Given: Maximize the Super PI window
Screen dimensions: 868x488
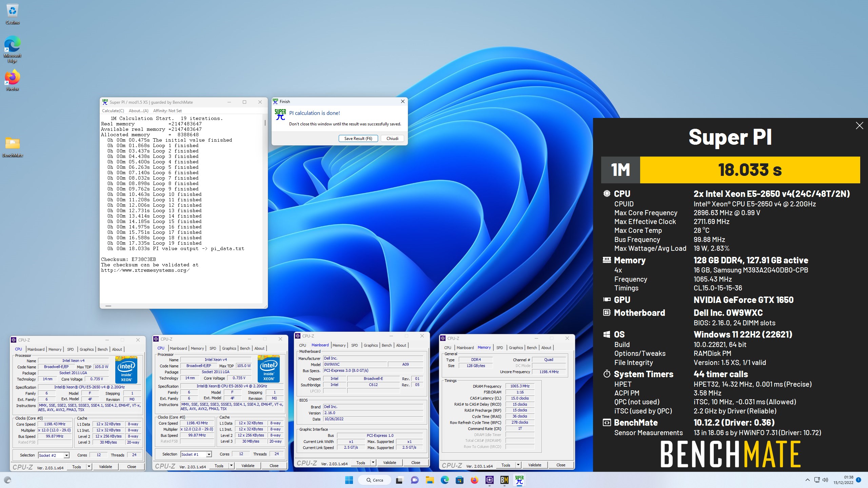Looking at the screenshot, I should (244, 102).
